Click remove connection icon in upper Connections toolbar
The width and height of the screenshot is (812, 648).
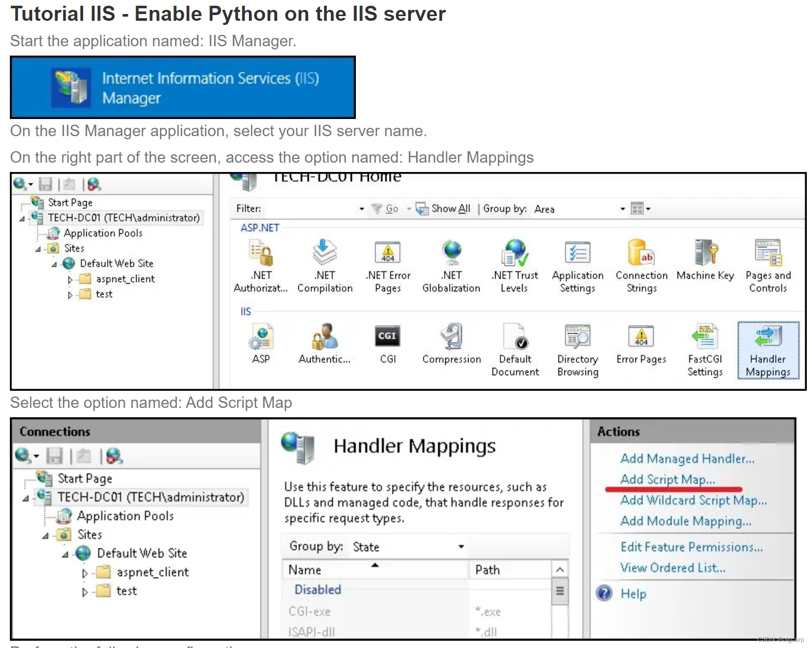[x=94, y=184]
